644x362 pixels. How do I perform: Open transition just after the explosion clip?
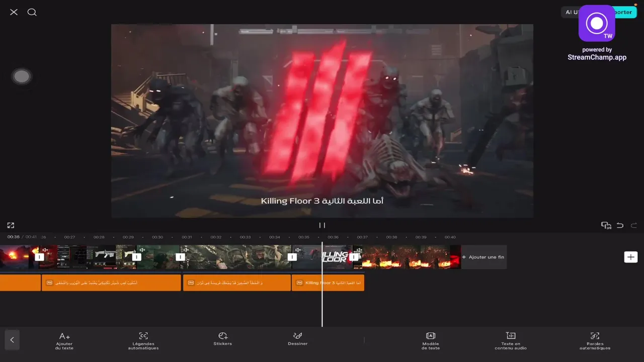40,257
